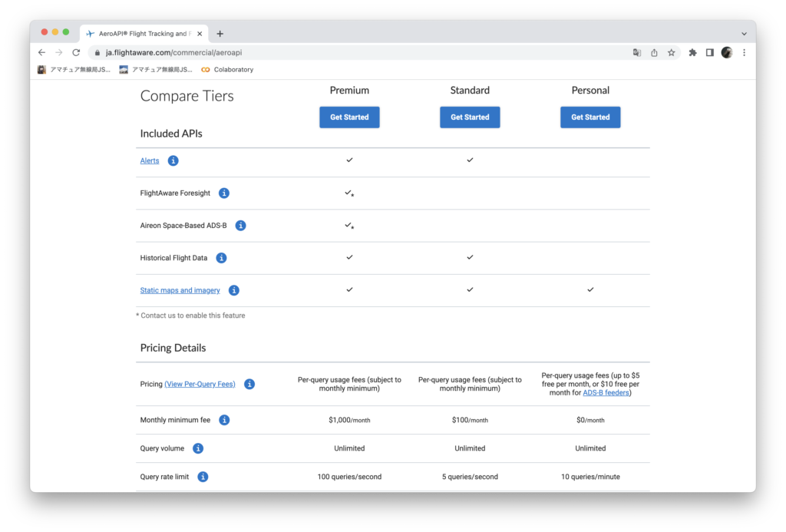Screen dimensions: 786x532
Task: Click the browser reload icon
Action: pos(76,53)
